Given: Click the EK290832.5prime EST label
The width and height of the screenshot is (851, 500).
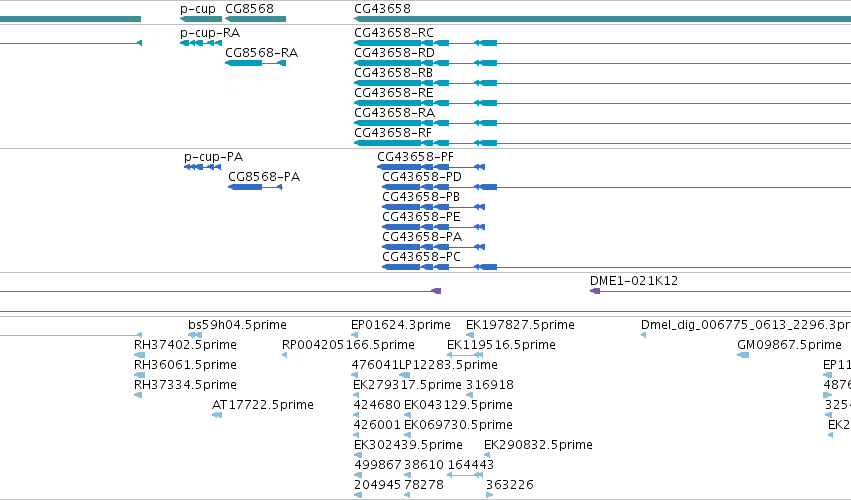Looking at the screenshot, I should 538,445.
